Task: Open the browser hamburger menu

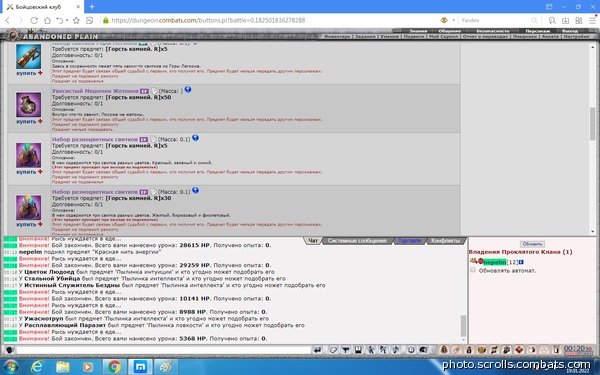Action: (x=592, y=20)
